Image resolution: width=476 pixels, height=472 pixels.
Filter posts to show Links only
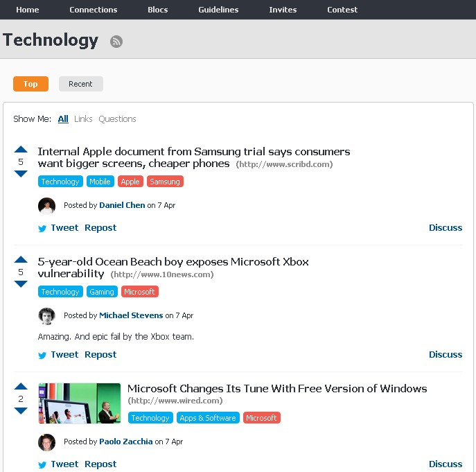coord(83,119)
